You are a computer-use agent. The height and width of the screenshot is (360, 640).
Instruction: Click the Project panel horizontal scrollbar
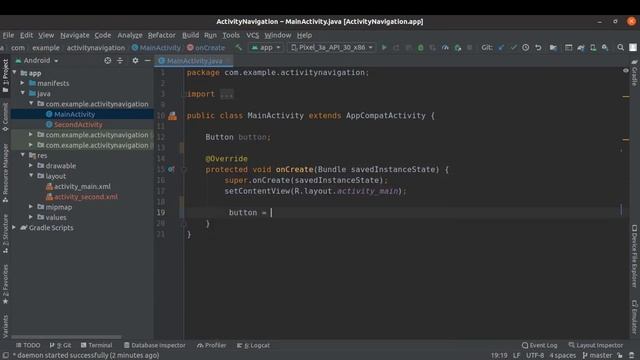pyautogui.click(x=67, y=337)
